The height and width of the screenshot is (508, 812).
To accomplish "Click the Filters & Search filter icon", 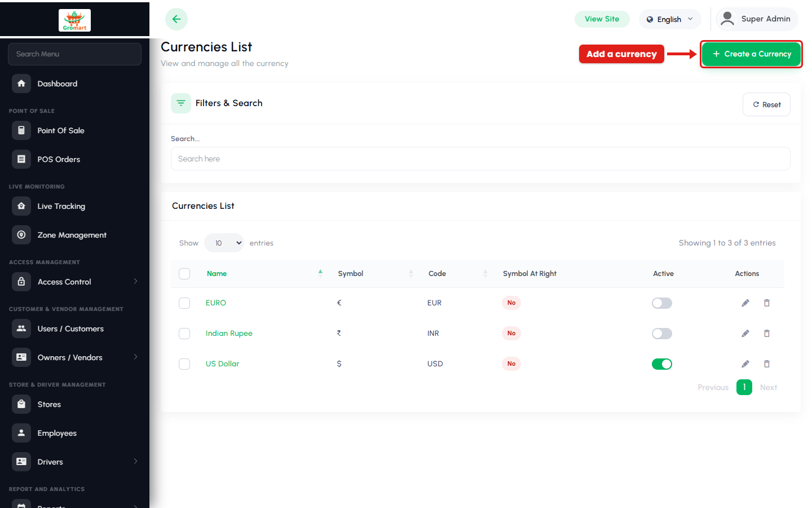I will coord(181,103).
